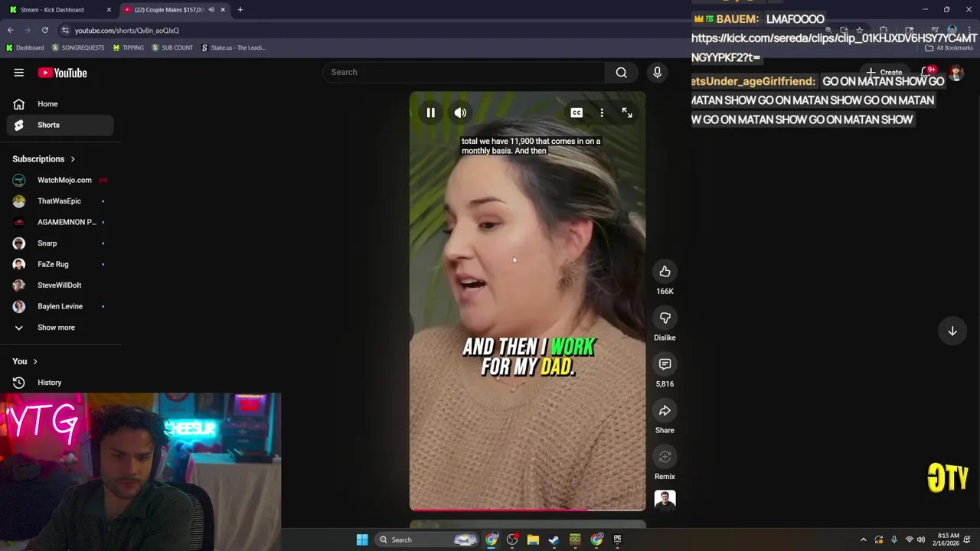Viewport: 980px width, 551px height.
Task: Open Steam from the taskbar
Action: pyautogui.click(x=554, y=540)
